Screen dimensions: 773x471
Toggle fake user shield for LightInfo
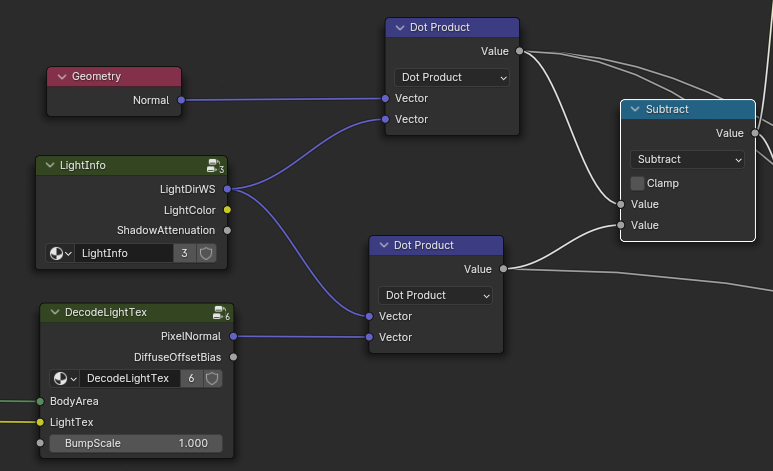pyautogui.click(x=206, y=253)
